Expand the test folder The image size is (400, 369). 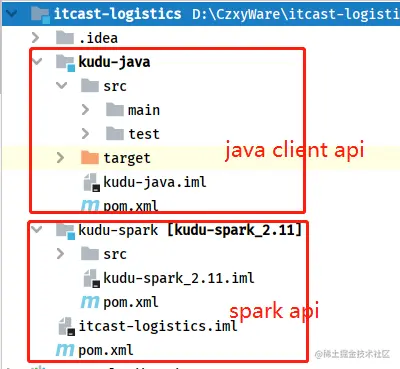(85, 134)
